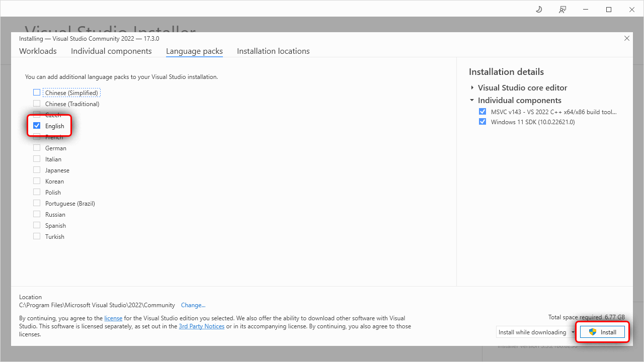Deselect MSVC v143 build tools component
644x362 pixels.
(482, 112)
